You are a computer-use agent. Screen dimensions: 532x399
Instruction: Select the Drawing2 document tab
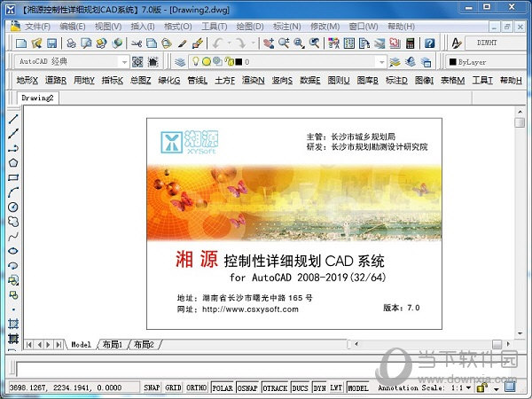[37, 98]
